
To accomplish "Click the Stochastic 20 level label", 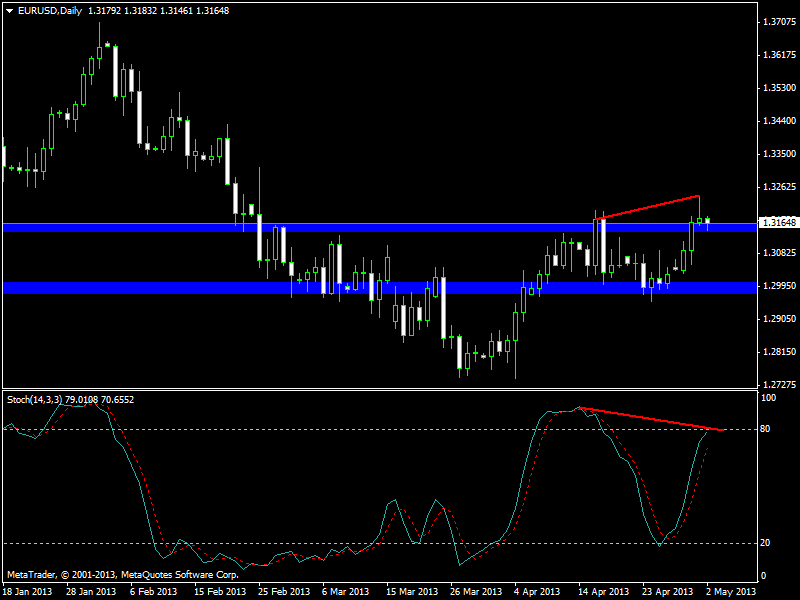I will (x=765, y=543).
